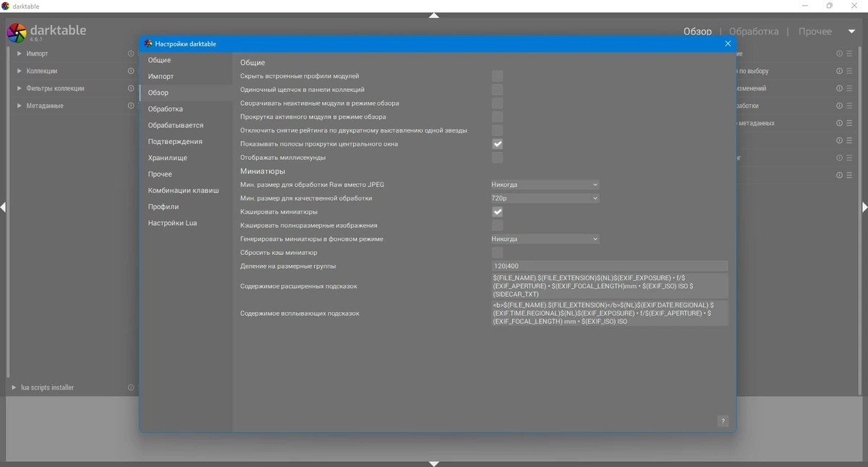Reset the Метаданные module in left panel
This screenshot has width=868, height=467.
(x=131, y=106)
